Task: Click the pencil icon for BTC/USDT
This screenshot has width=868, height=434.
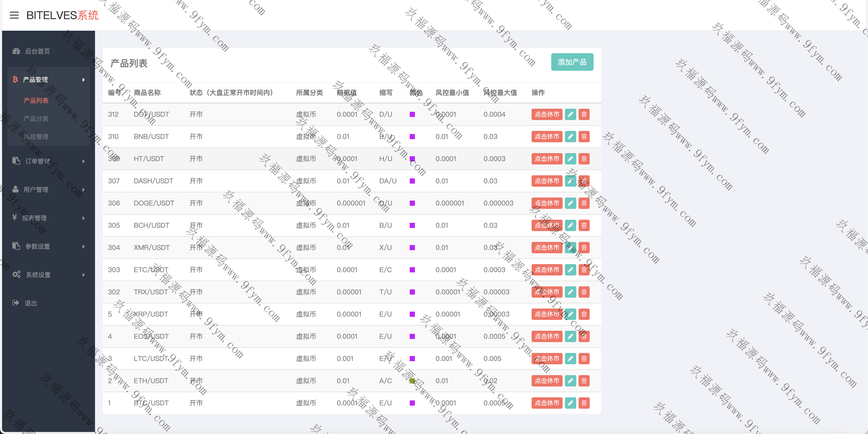Action: click(x=570, y=403)
